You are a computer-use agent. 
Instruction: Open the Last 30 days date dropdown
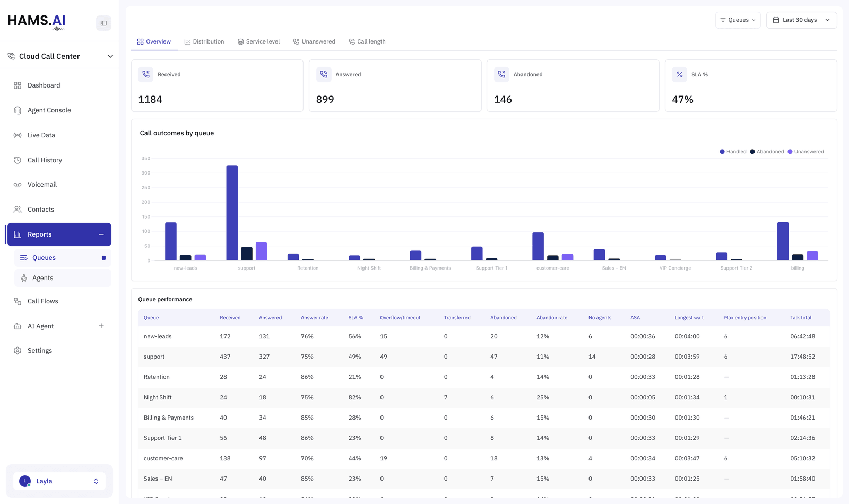tap(801, 20)
